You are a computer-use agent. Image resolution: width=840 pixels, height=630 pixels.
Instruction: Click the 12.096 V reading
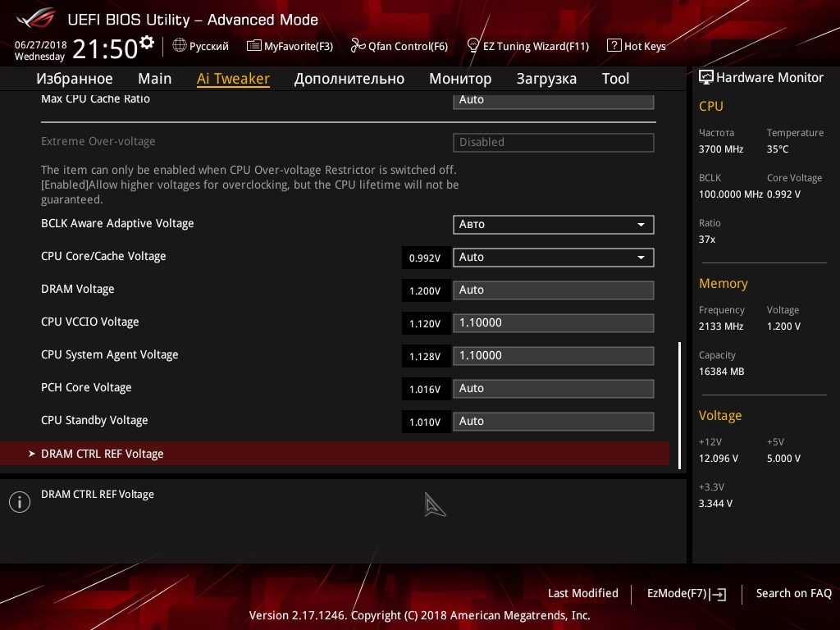coord(719,459)
